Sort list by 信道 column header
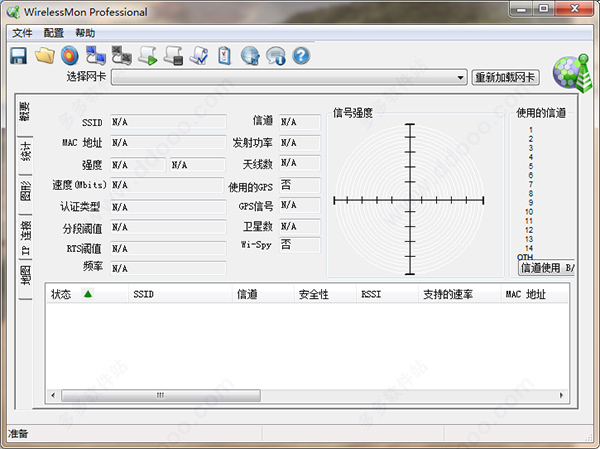The width and height of the screenshot is (600, 449). point(263,294)
